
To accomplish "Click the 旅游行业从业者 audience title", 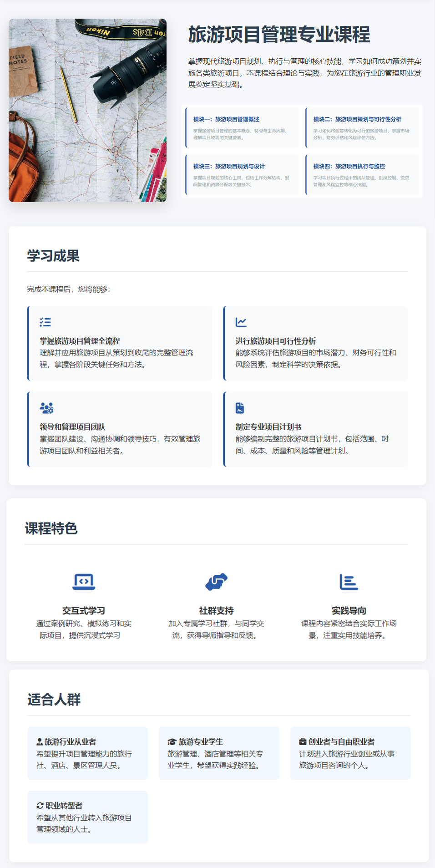I will pyautogui.click(x=70, y=741).
